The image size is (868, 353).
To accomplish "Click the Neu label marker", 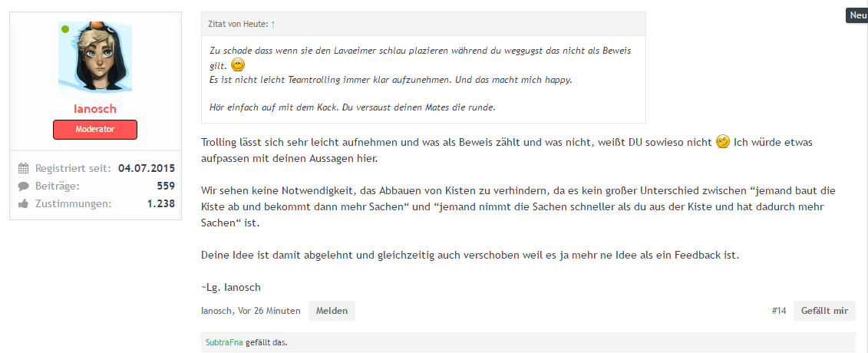I will (x=857, y=15).
